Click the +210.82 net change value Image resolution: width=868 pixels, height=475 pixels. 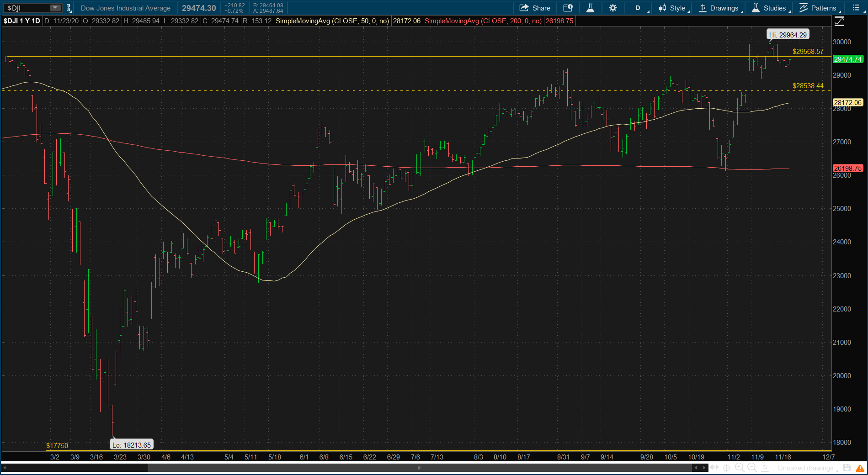click(234, 5)
